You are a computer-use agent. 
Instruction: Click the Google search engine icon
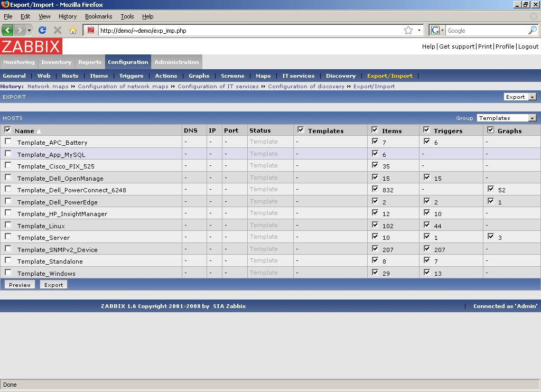coord(435,30)
